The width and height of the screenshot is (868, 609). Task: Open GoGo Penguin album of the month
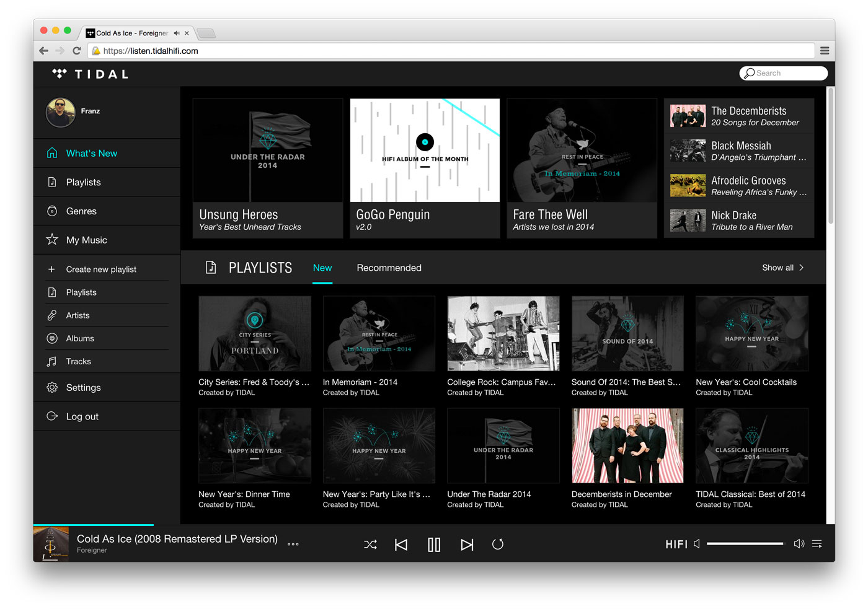425,168
